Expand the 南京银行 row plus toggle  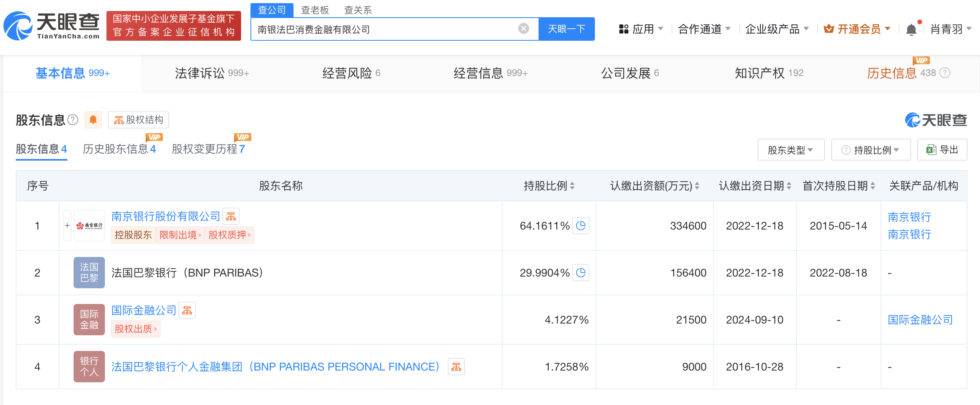coord(67,226)
